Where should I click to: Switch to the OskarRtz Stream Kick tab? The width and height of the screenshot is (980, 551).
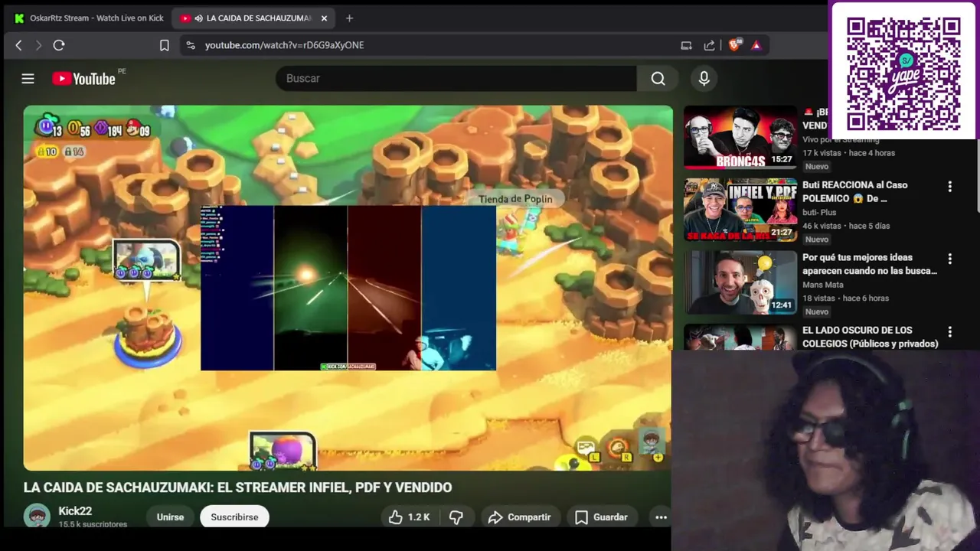[x=89, y=18]
